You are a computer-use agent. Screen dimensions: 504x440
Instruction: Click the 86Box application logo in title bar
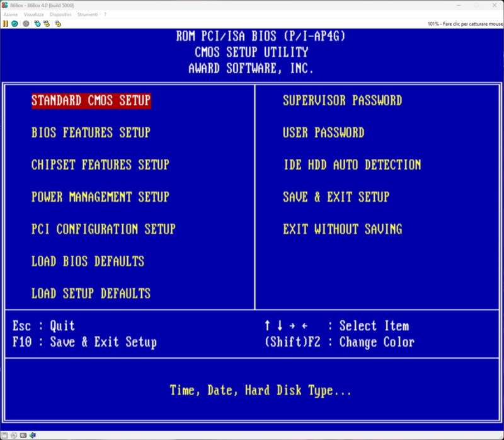pos(4,5)
